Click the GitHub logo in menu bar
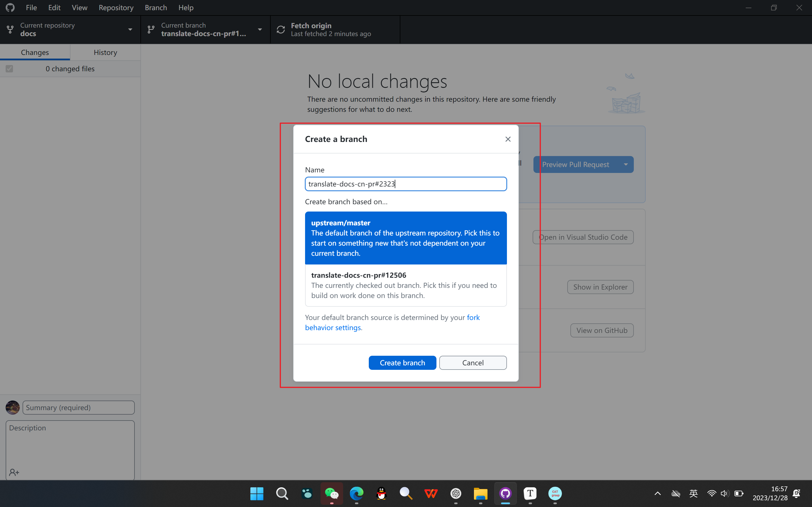This screenshot has width=812, height=507. 10,7
